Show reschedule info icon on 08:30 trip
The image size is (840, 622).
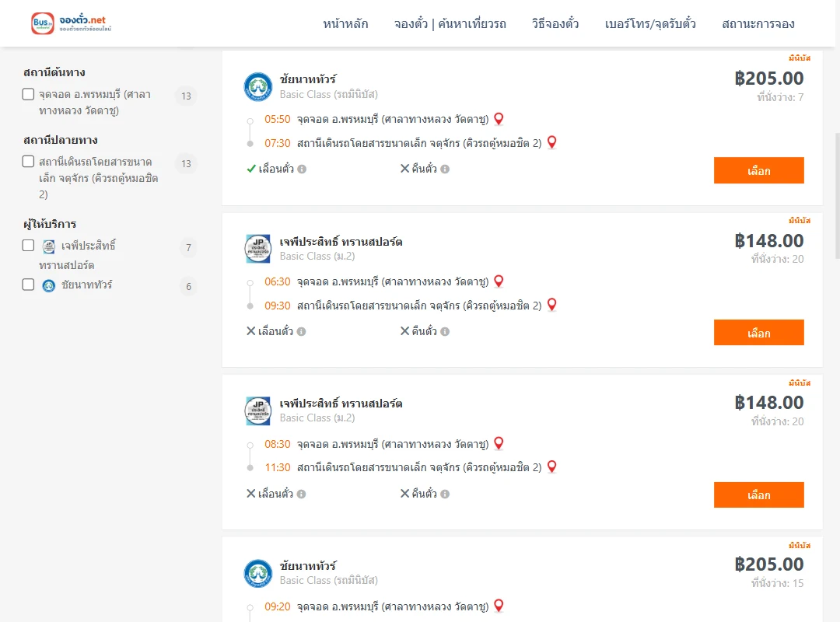click(302, 494)
